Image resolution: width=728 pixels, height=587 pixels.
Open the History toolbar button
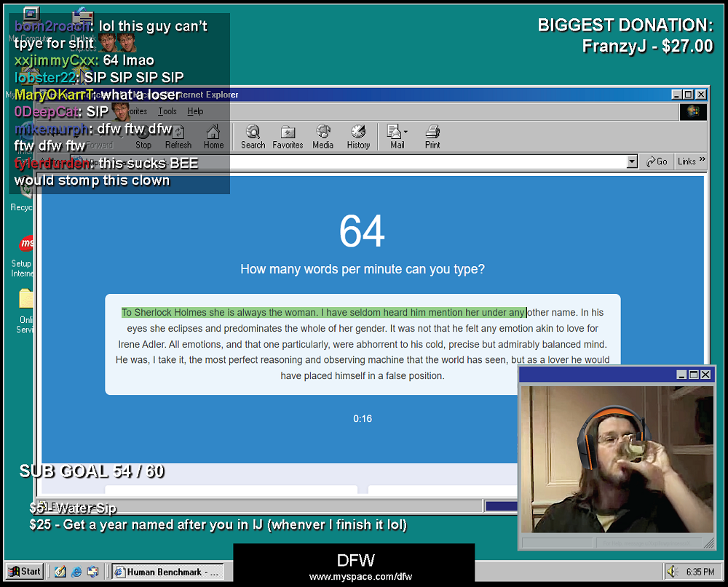358,137
